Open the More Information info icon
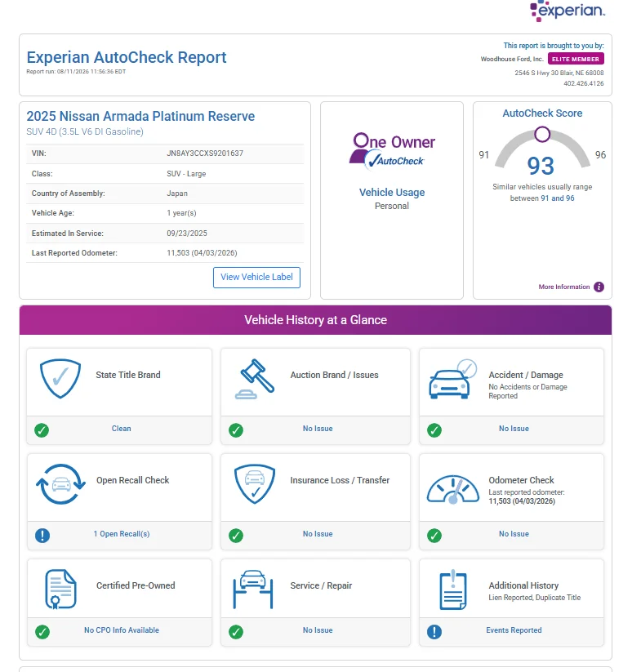641x672 pixels. (x=599, y=287)
